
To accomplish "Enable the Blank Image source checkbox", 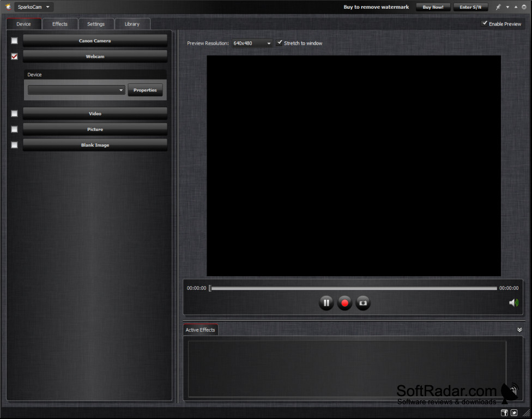I will [x=14, y=145].
